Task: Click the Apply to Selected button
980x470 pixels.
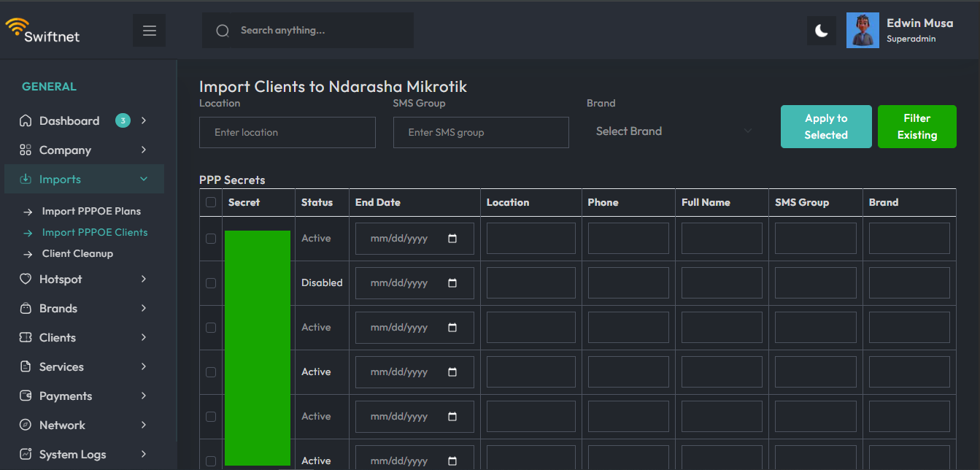Action: pos(826,127)
